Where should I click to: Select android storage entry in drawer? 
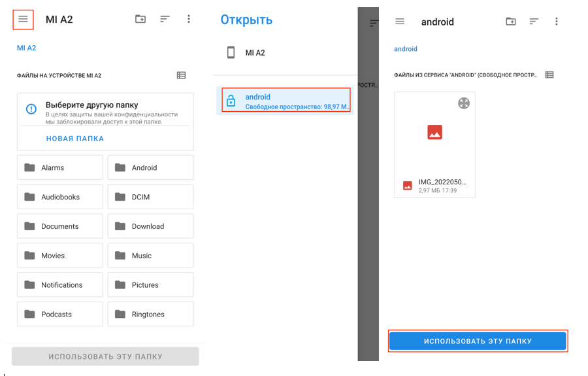pyautogui.click(x=286, y=101)
